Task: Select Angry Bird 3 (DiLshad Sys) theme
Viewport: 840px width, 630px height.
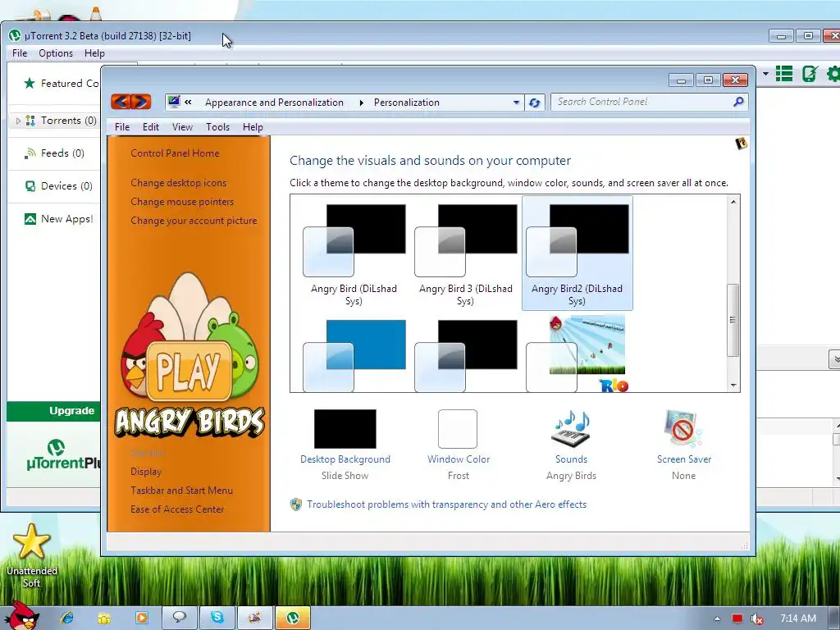Action: point(466,253)
